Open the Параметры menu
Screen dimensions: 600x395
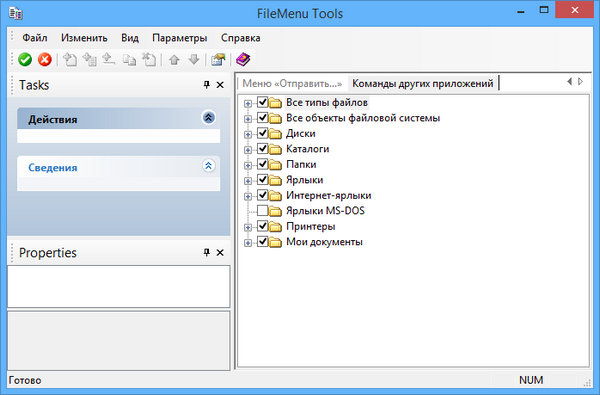179,38
